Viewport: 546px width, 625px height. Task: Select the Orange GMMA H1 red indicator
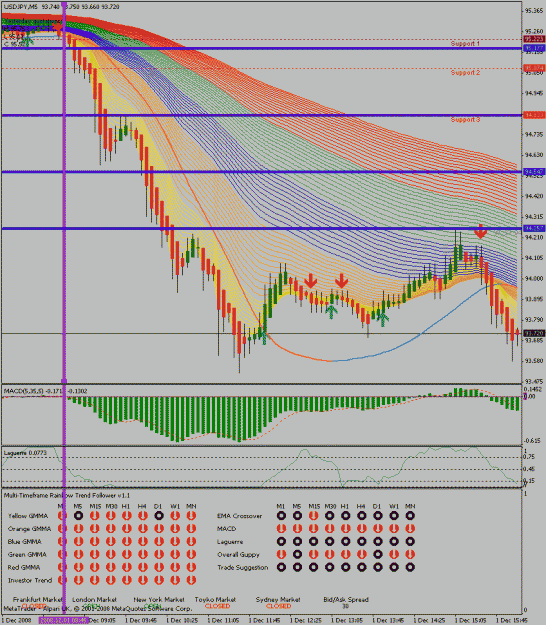tap(127, 529)
